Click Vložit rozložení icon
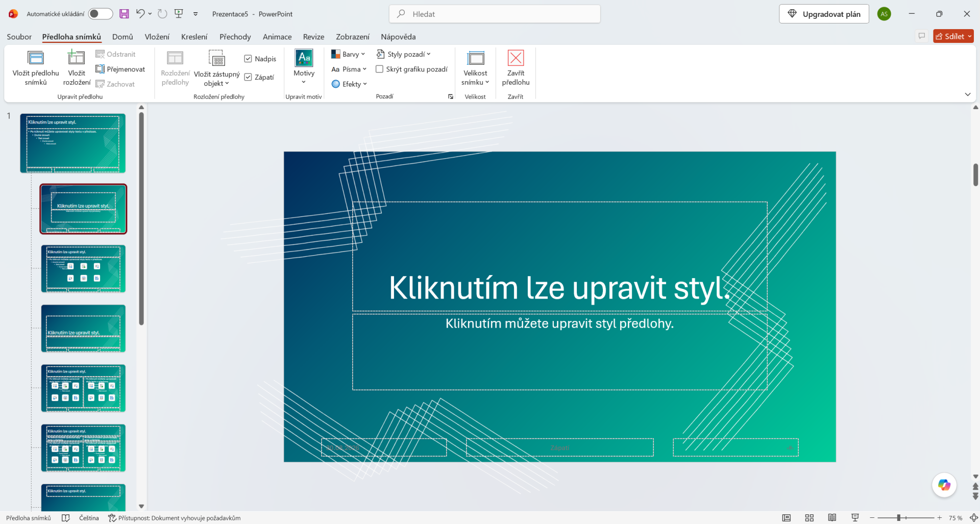The height and width of the screenshot is (524, 980). click(x=77, y=68)
